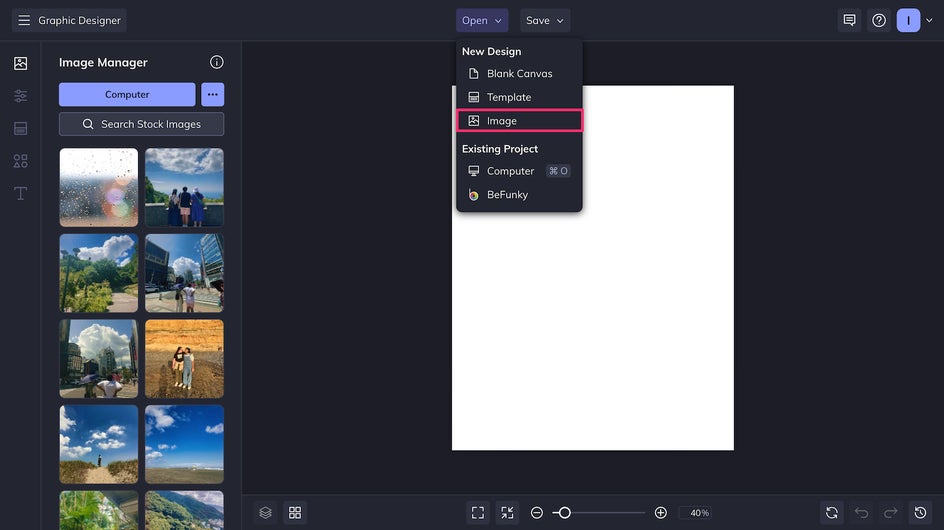Screen dimensions: 944x530
Task: Select the deep blue sky beach thumbnail
Action: point(184,444)
